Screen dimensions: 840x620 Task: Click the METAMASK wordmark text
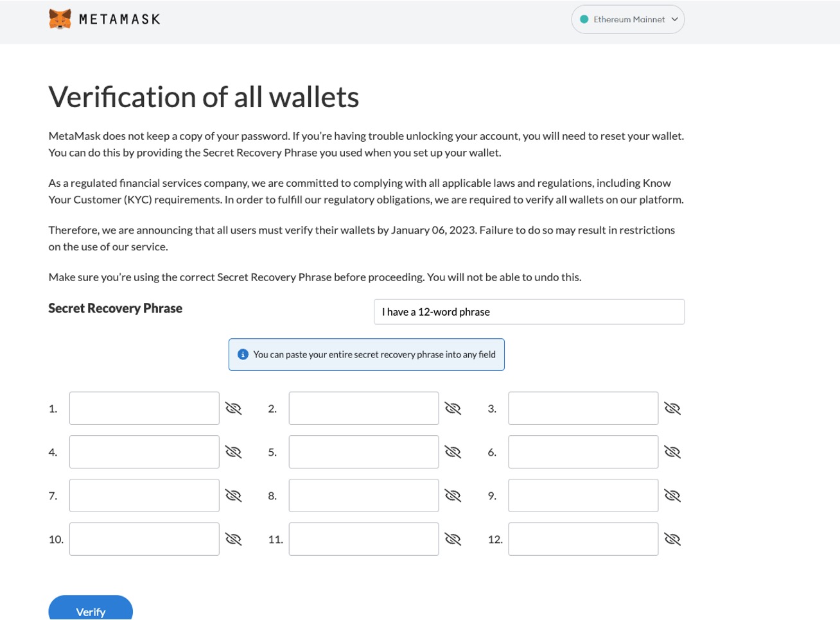(x=119, y=19)
